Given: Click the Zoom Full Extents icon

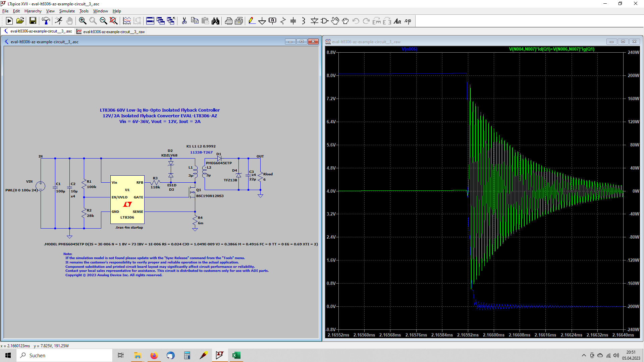Looking at the screenshot, I should pyautogui.click(x=114, y=21).
